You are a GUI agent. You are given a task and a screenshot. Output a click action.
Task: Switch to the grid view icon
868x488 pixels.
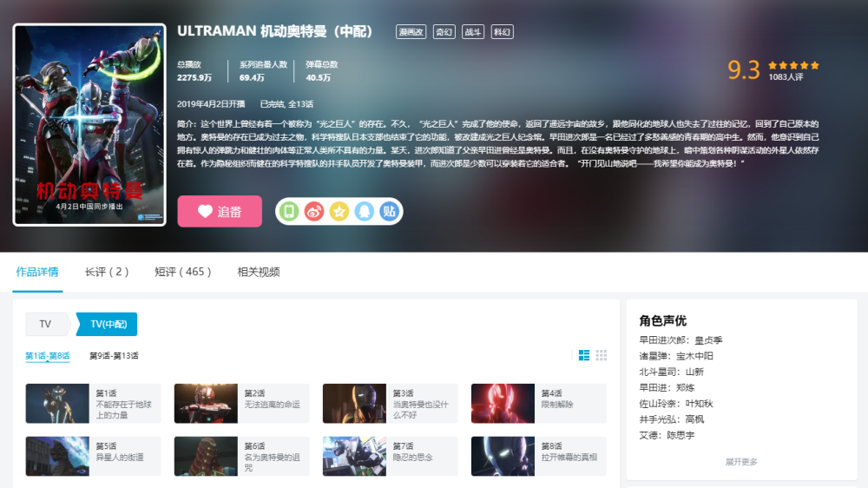click(602, 355)
